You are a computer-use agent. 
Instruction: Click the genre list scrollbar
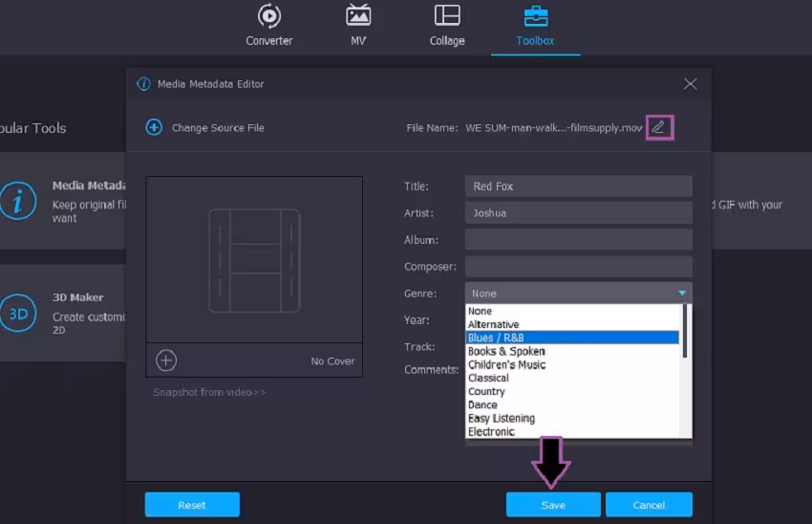pos(685,331)
